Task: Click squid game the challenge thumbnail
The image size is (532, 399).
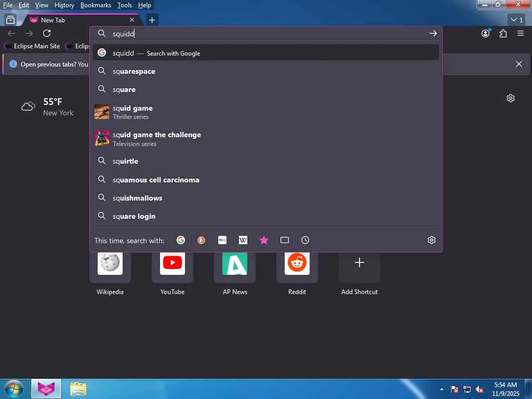Action: point(102,138)
